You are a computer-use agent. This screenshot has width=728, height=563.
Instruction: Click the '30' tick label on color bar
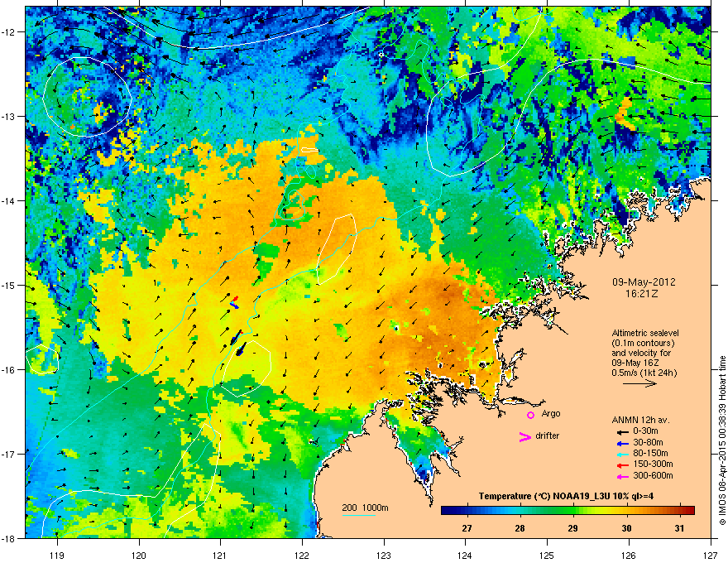click(x=626, y=528)
